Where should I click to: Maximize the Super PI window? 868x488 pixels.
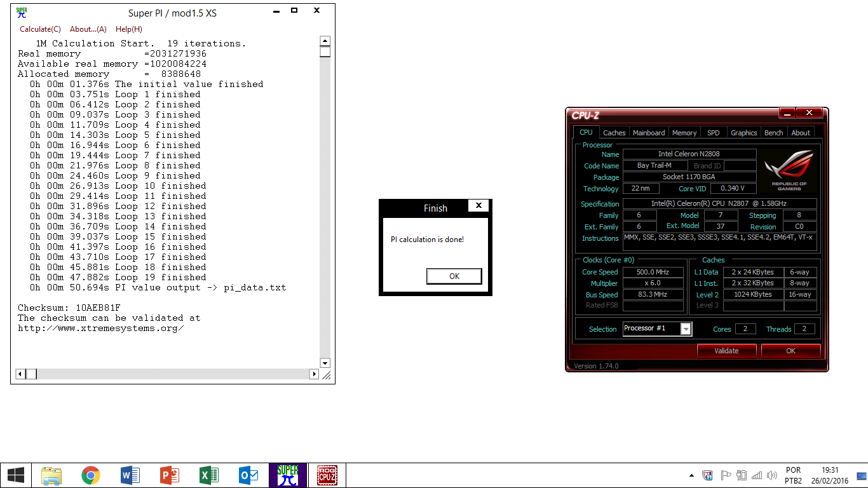click(x=294, y=10)
